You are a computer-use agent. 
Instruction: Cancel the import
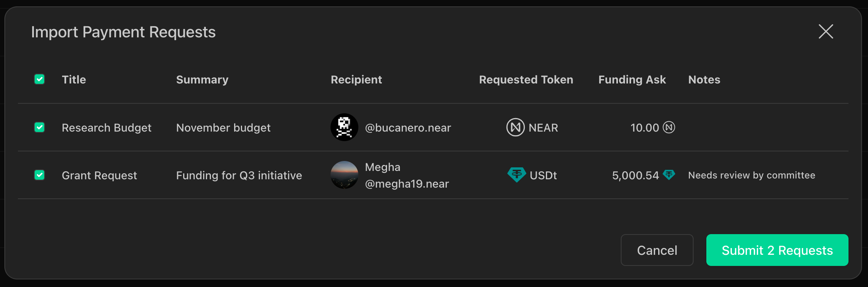(x=657, y=250)
